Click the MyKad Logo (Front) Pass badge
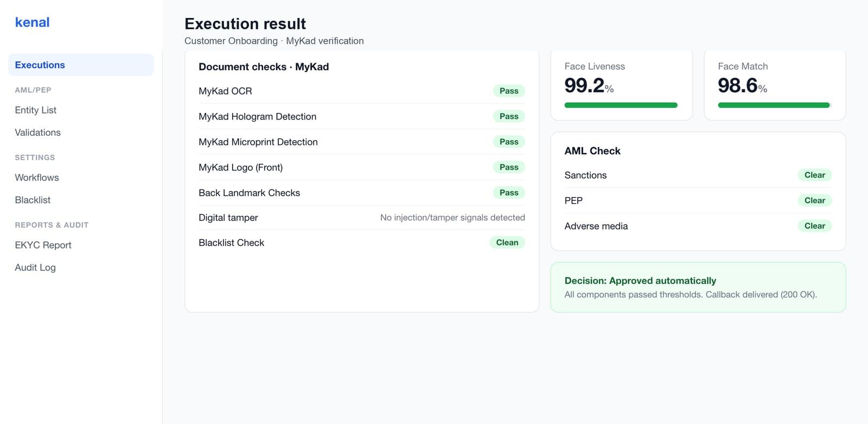This screenshot has height=424, width=868. click(x=509, y=167)
